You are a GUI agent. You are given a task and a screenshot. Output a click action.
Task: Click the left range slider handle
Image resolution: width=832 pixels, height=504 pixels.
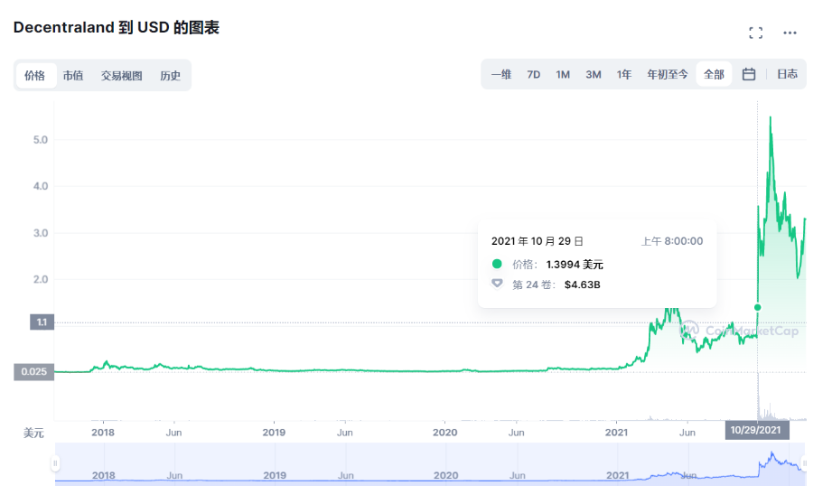55,463
